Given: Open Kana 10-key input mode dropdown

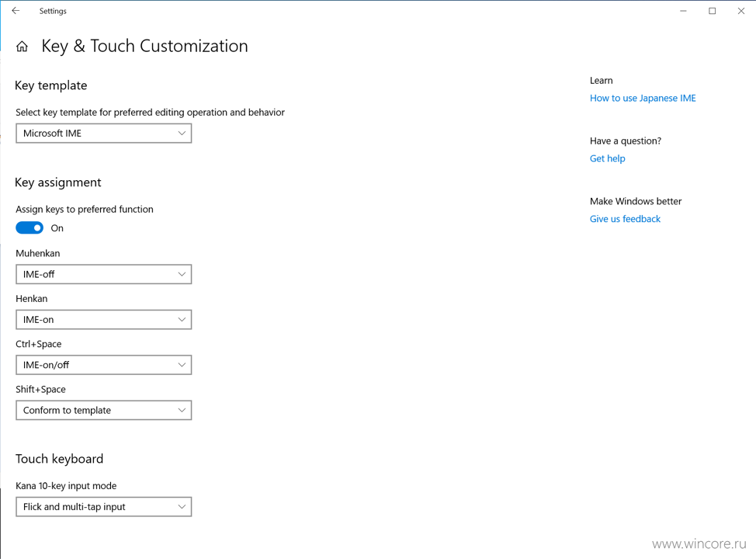Looking at the screenshot, I should point(104,506).
